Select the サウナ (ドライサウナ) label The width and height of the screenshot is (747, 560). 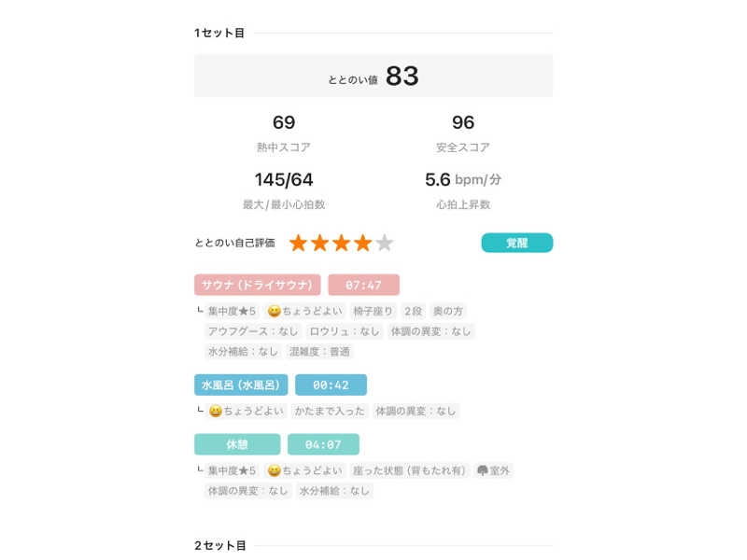pos(258,285)
